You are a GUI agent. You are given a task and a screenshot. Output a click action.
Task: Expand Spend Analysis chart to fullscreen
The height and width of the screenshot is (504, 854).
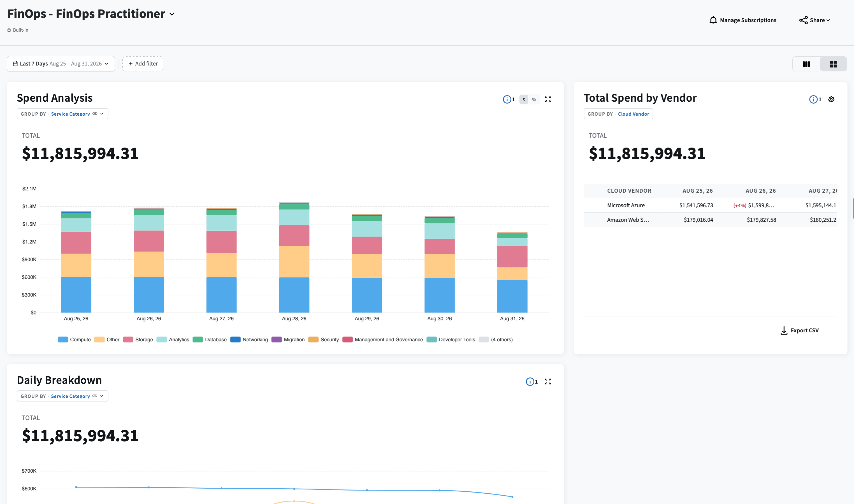click(x=548, y=99)
